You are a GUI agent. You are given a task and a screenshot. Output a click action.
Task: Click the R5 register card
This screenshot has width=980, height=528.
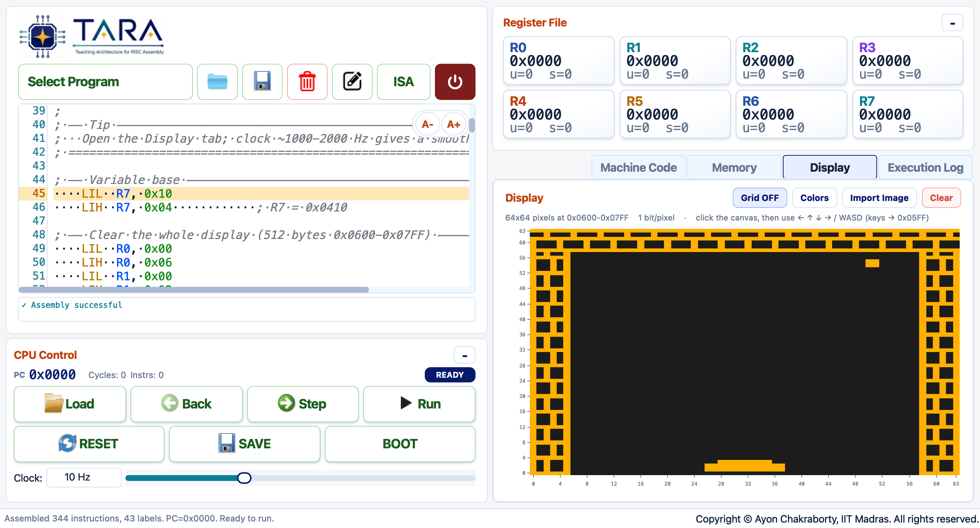(x=675, y=114)
